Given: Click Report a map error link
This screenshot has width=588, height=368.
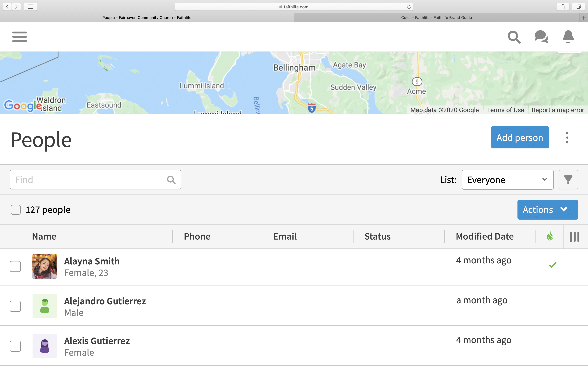Looking at the screenshot, I should [x=558, y=110].
